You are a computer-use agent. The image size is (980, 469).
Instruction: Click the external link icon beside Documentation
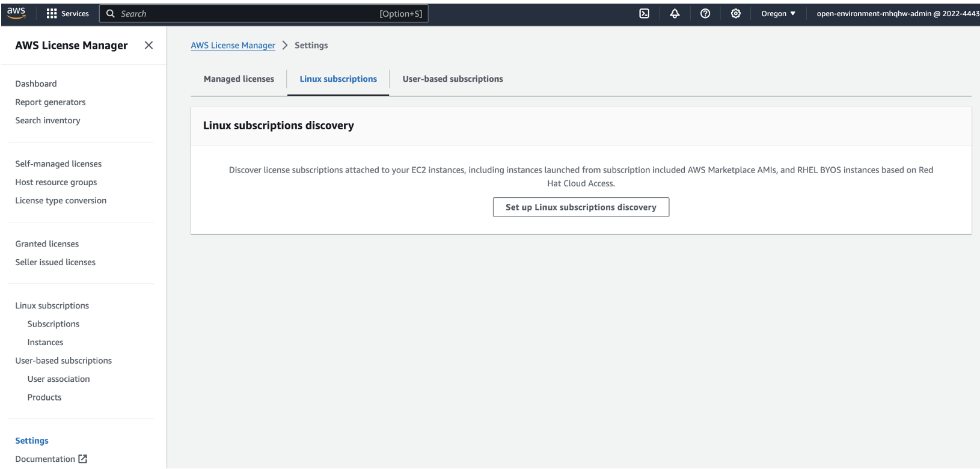83,459
